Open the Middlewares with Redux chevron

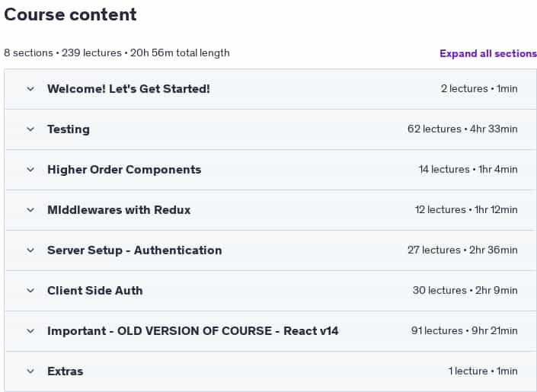[x=30, y=210]
